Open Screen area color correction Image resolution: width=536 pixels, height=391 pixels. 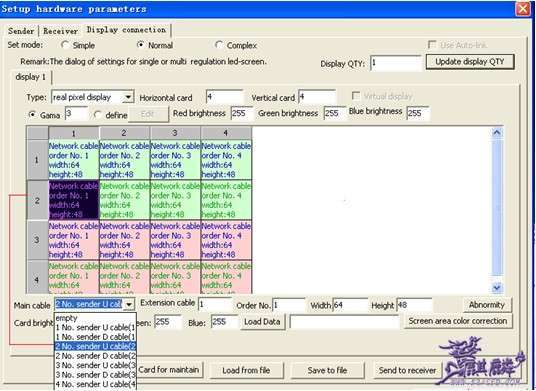pyautogui.click(x=458, y=321)
